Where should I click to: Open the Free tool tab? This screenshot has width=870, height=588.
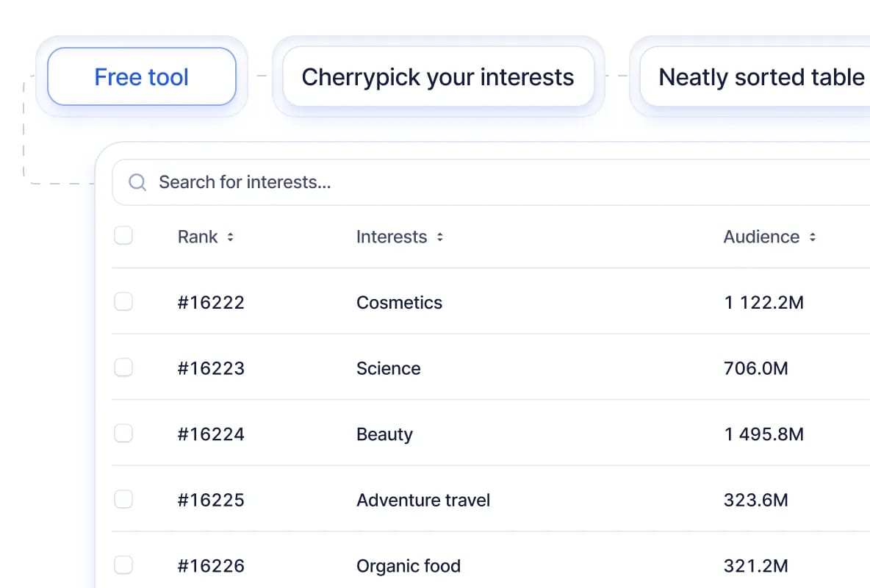pos(142,77)
